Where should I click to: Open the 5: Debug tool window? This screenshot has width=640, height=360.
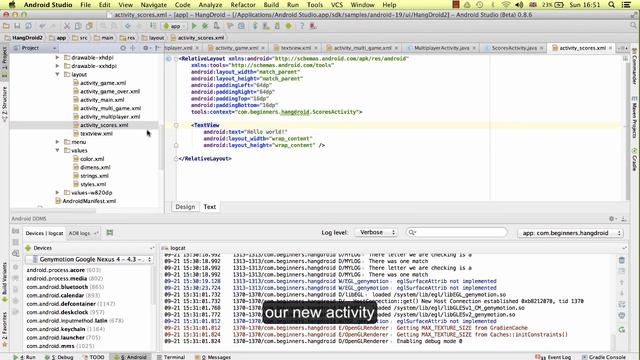pyautogui.click(x=59, y=357)
